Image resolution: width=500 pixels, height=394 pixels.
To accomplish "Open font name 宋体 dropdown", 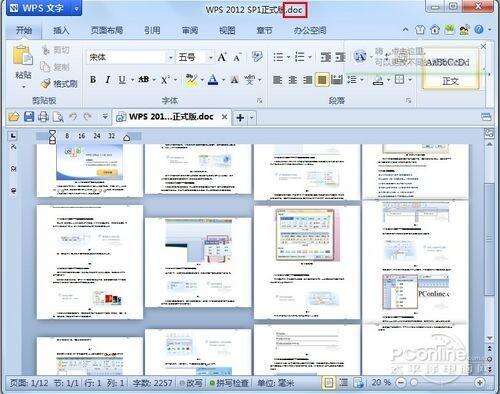I will tap(171, 58).
